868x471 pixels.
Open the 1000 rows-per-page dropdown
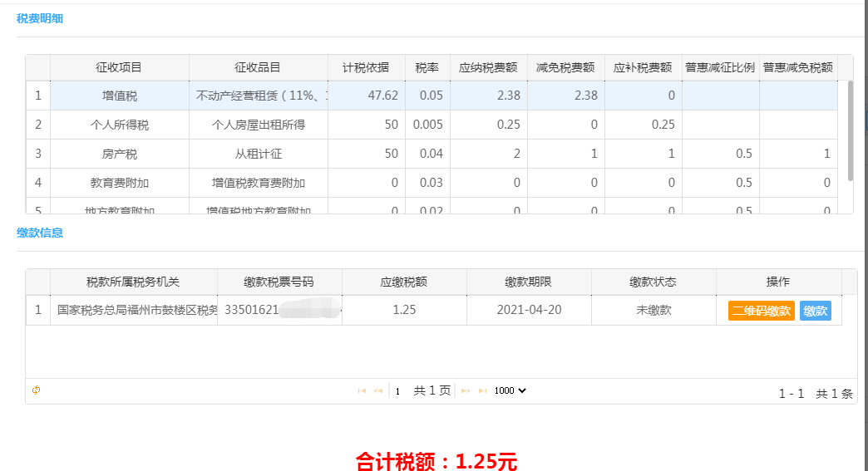coord(510,390)
